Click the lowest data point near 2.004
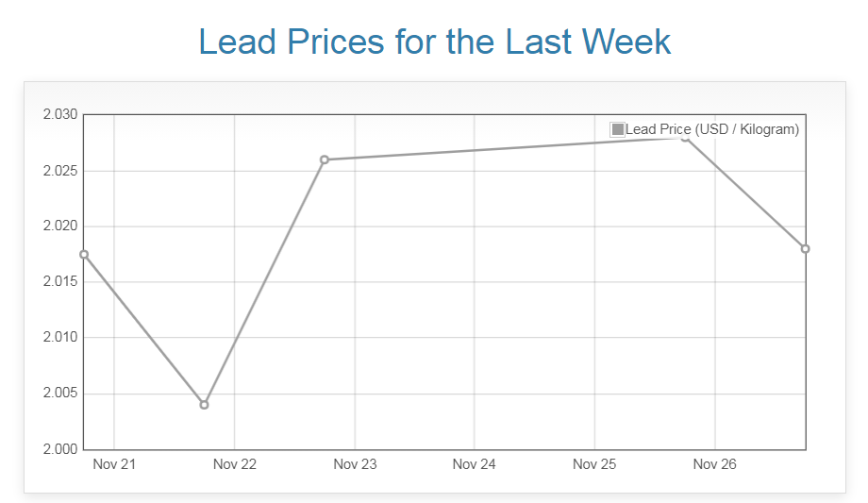This screenshot has width=868, height=503. pyautogui.click(x=204, y=405)
